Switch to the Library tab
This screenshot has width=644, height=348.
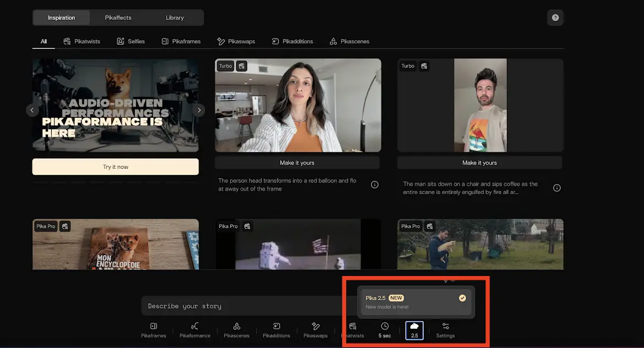click(x=175, y=18)
